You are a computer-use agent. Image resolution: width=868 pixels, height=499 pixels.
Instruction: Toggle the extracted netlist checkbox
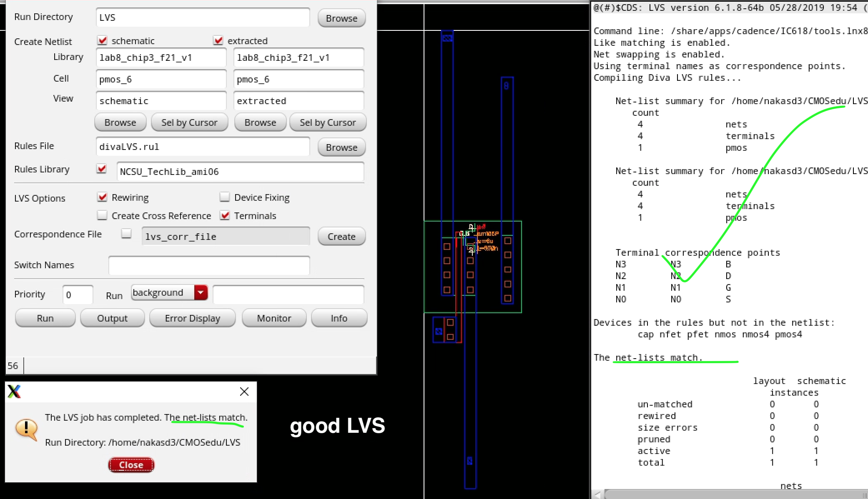pyautogui.click(x=218, y=40)
